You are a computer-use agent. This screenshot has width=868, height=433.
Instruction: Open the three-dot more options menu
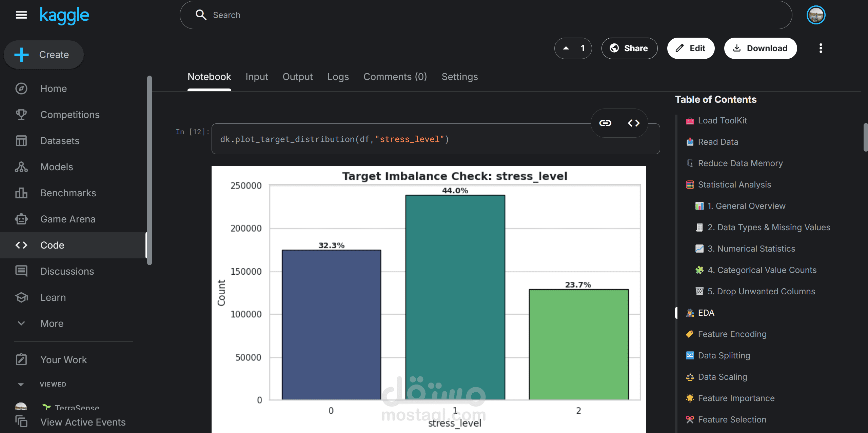821,48
